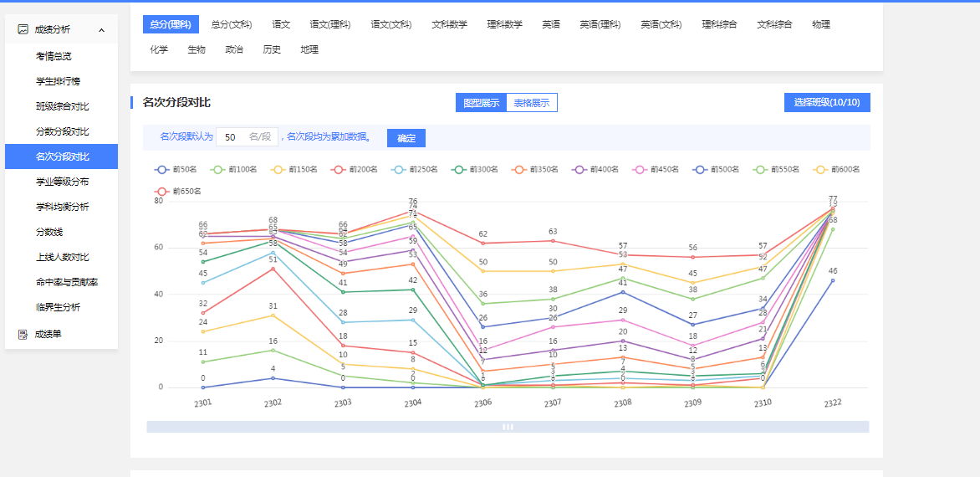980x477 pixels.
Task: Collapse the 成绩分析 menu with its chevron
Action: click(x=101, y=30)
